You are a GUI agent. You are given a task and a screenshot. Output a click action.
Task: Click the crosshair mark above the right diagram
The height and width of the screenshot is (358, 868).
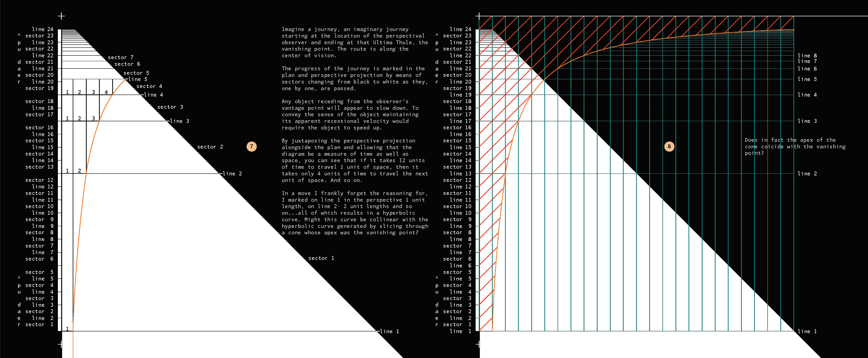(479, 16)
